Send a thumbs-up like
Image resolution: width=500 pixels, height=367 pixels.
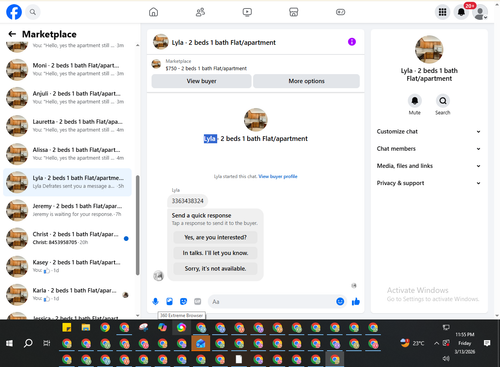coord(356,302)
